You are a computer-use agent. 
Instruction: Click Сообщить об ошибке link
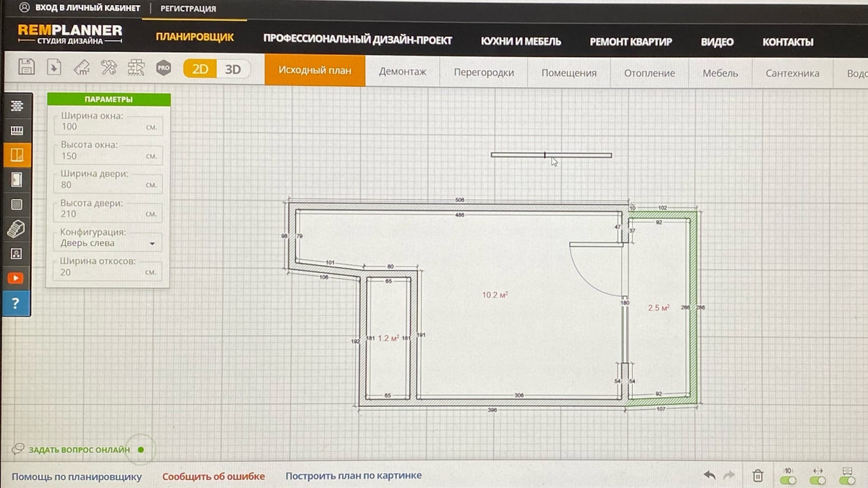(x=213, y=476)
